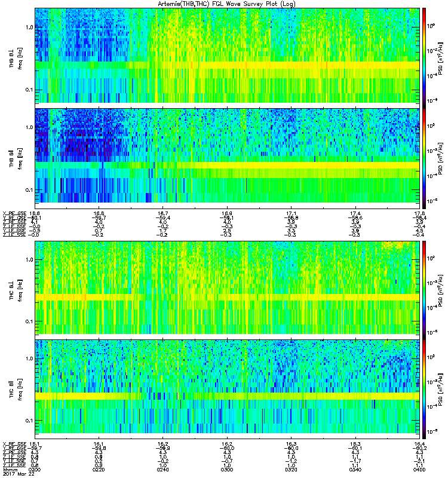Click the '0.1' frequency tick of THB B∥ panel

29,190
